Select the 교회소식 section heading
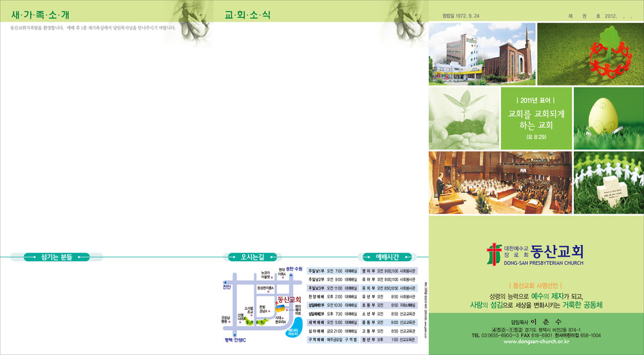This screenshot has width=644, height=355. pyautogui.click(x=247, y=14)
